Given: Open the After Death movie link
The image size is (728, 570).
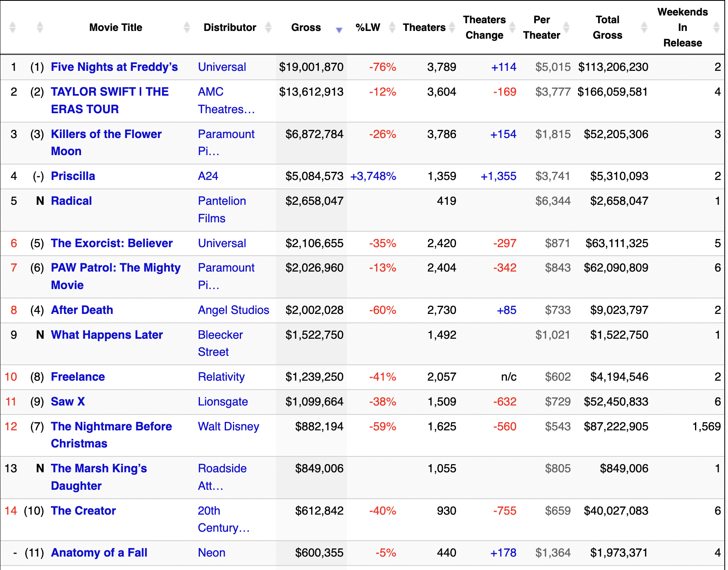Looking at the screenshot, I should pyautogui.click(x=82, y=310).
